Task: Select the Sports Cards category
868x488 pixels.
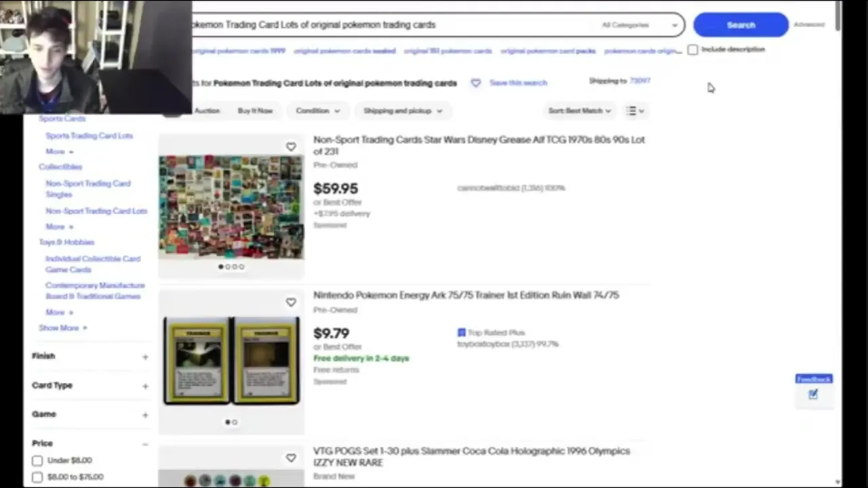Action: click(x=62, y=119)
